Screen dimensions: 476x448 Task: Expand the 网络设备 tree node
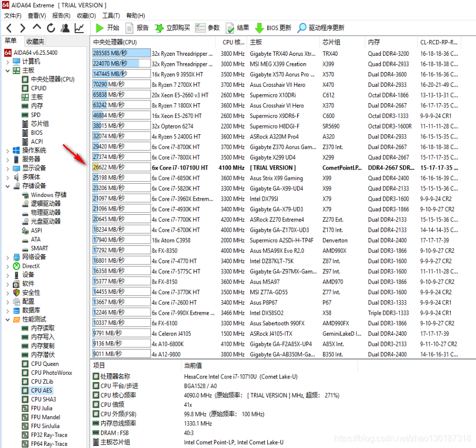[x=7, y=257]
